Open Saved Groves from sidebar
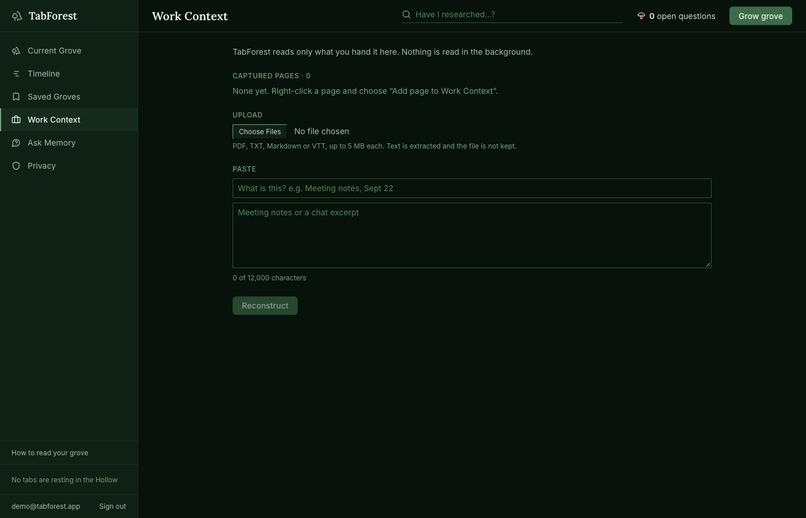The image size is (806, 518). (x=69, y=97)
